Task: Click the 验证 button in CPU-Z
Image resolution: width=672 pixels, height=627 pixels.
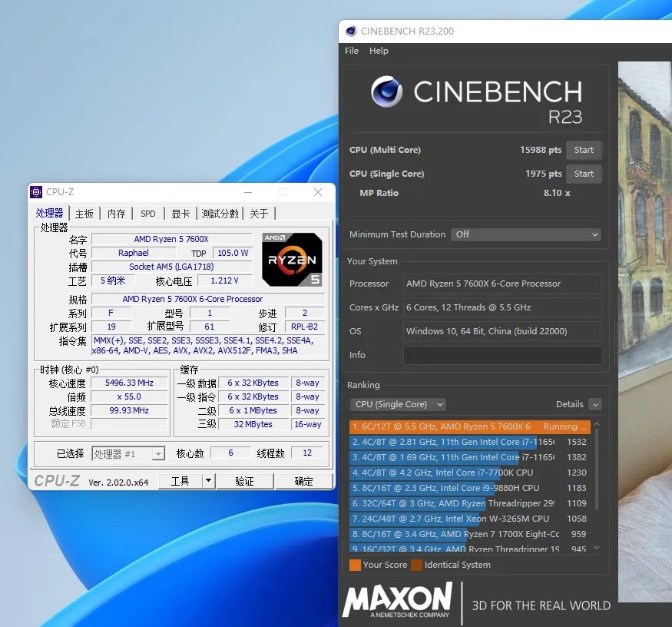Action: tap(244, 481)
